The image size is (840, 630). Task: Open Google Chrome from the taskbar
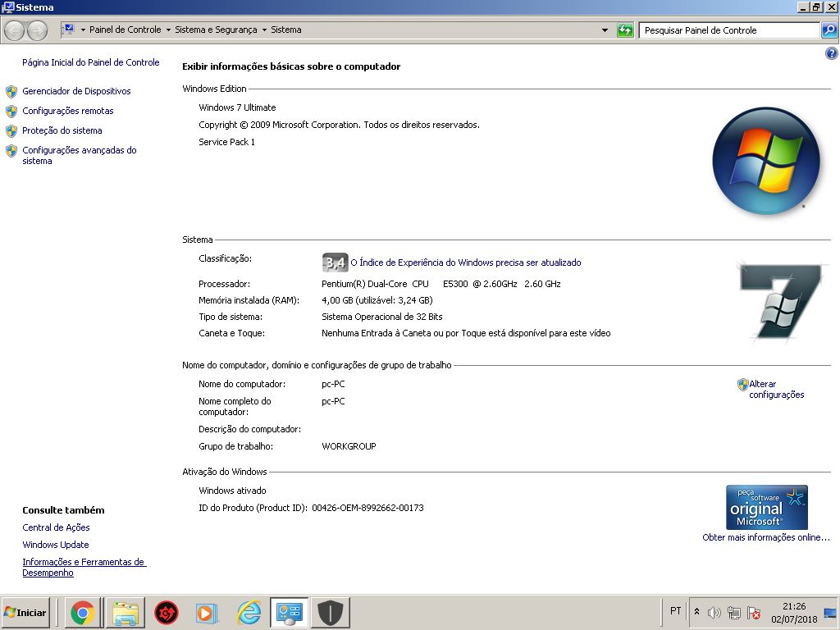pyautogui.click(x=83, y=612)
